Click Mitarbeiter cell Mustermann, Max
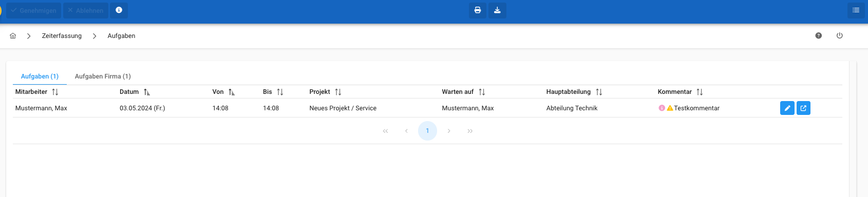This screenshot has width=868, height=197. [41, 108]
